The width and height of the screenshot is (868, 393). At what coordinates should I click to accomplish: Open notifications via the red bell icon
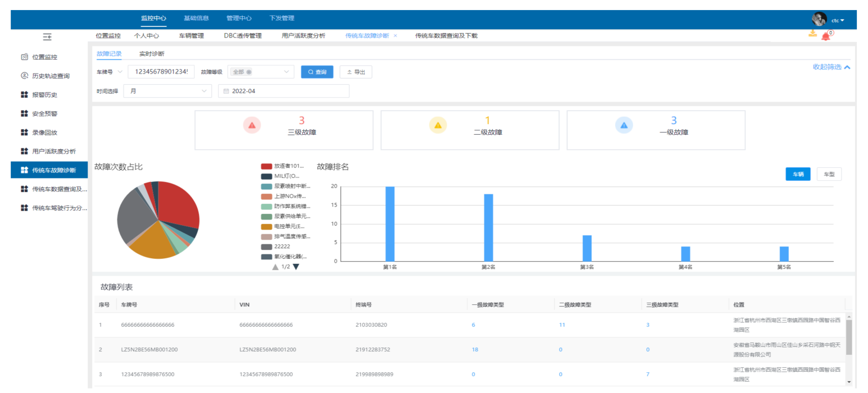825,36
